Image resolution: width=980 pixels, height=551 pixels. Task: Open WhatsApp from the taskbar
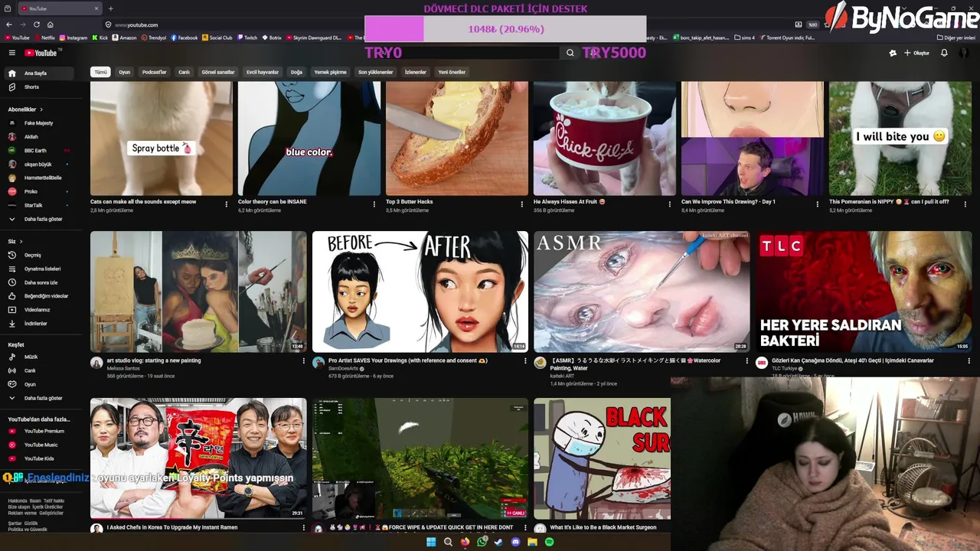click(482, 542)
